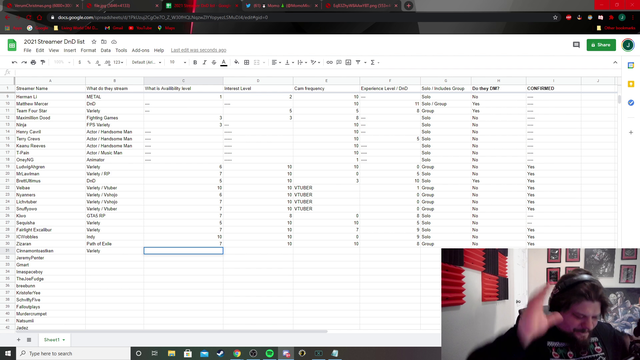Open the Format menu

click(x=88, y=50)
